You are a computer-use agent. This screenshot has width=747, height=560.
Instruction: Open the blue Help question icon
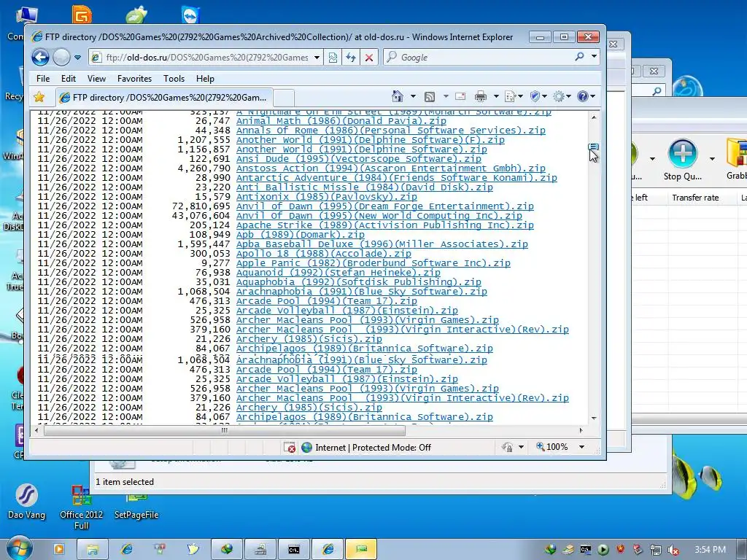coord(582,97)
